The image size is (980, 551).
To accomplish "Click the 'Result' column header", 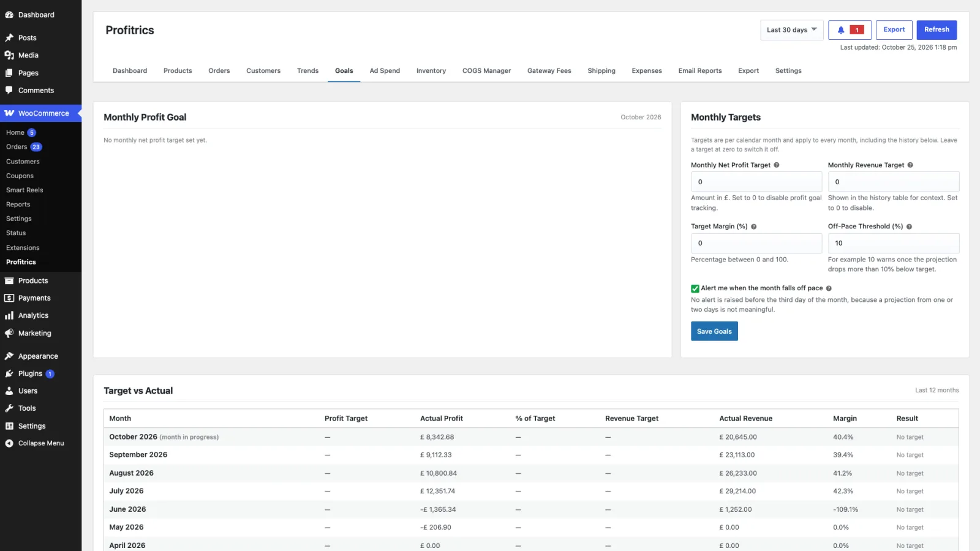I will click(x=907, y=419).
